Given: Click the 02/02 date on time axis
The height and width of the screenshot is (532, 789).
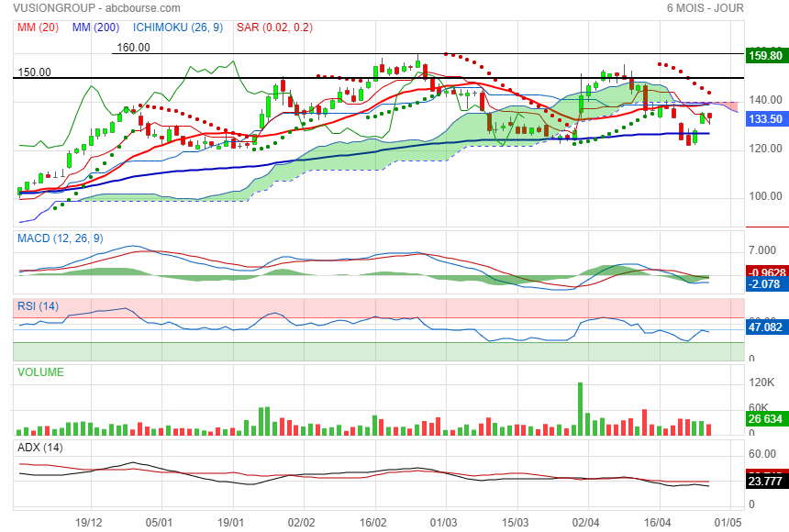Looking at the screenshot, I should click(x=302, y=522).
